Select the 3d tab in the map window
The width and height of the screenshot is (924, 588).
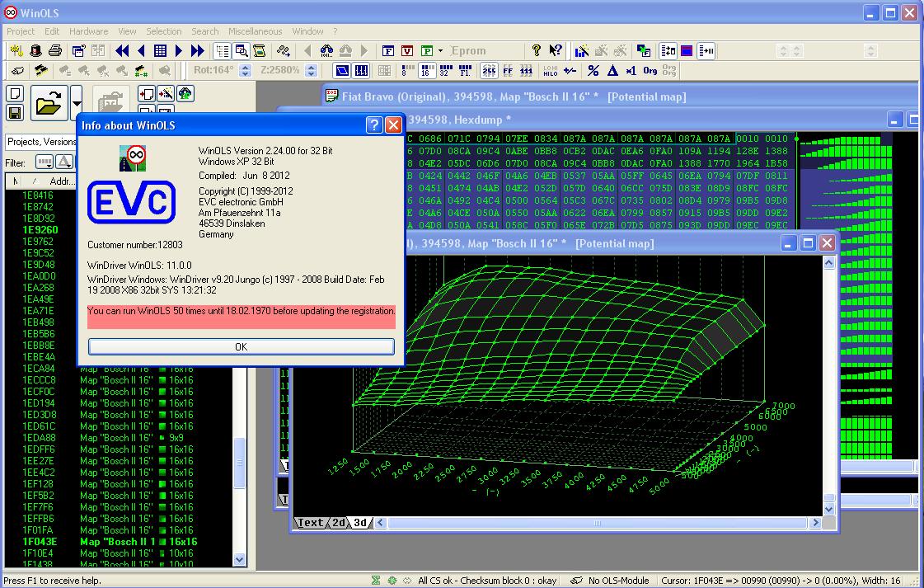[x=360, y=523]
